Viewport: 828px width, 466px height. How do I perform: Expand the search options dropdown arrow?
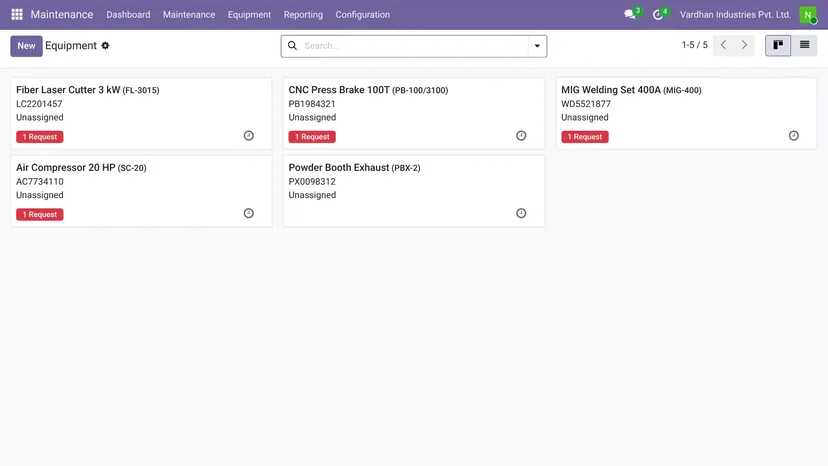click(537, 46)
